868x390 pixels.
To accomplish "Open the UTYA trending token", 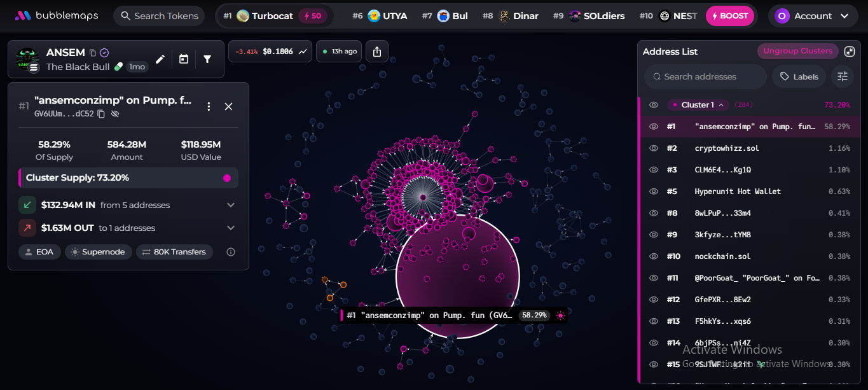I will coord(380,16).
